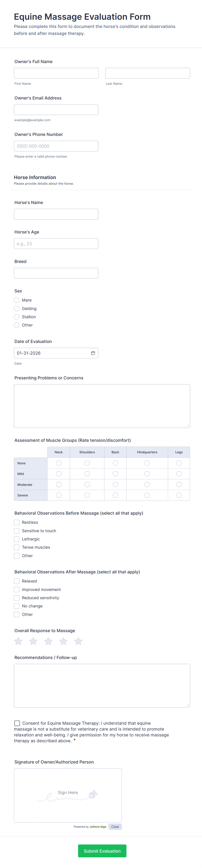
Task: Click the Sign Here signature pad
Action: click(x=68, y=795)
